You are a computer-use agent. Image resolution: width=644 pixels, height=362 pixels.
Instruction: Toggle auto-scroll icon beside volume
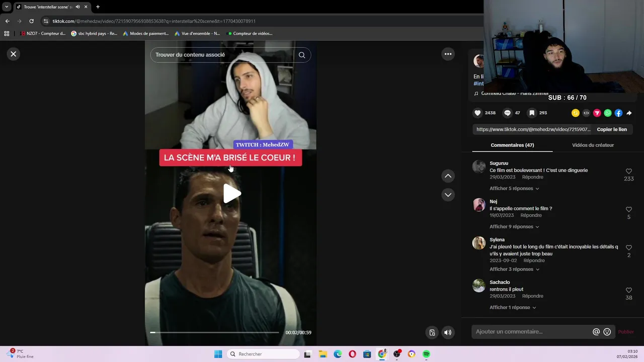pos(432,332)
